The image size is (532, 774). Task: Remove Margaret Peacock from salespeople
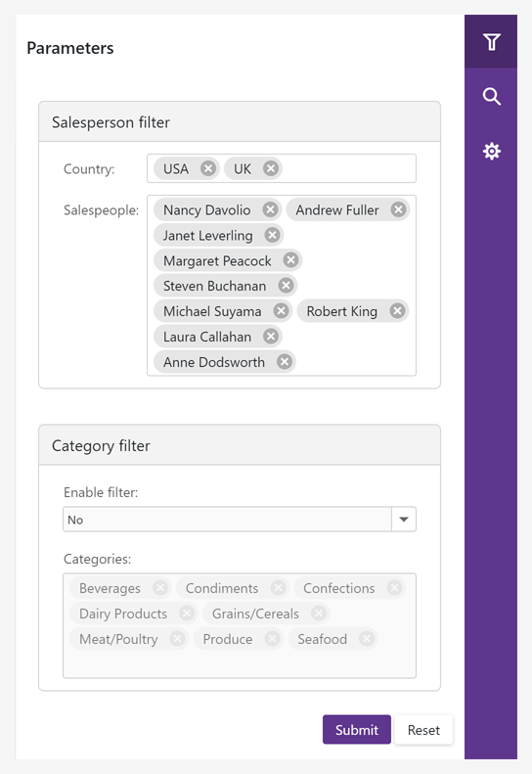pos(291,260)
